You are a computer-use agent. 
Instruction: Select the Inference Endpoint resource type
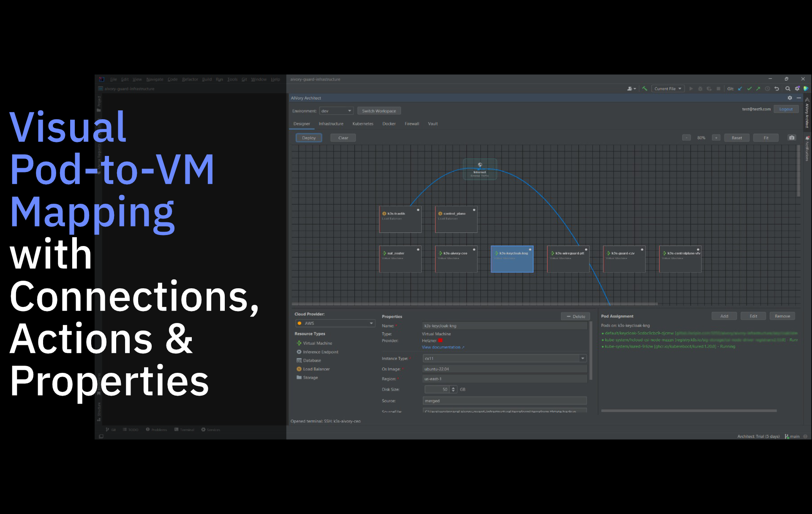pos(319,352)
